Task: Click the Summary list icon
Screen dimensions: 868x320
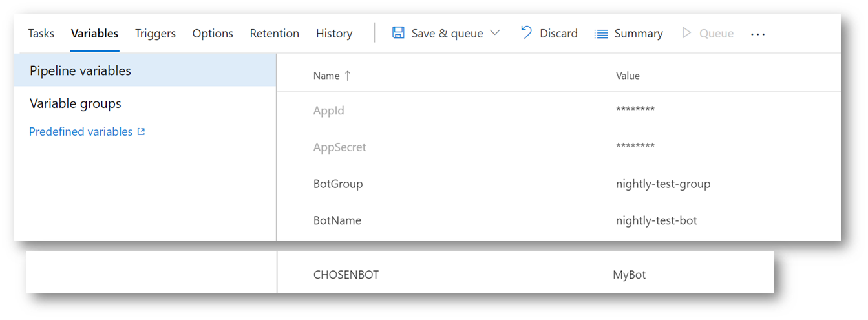Action: pyautogui.click(x=601, y=34)
